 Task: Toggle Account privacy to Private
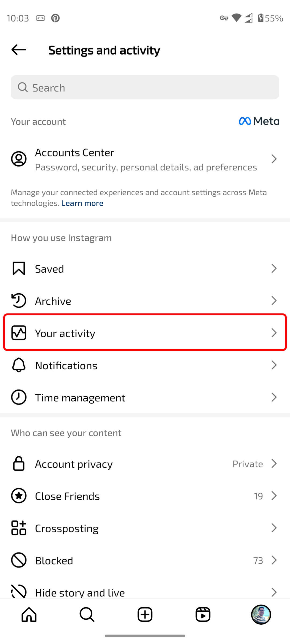[145, 463]
